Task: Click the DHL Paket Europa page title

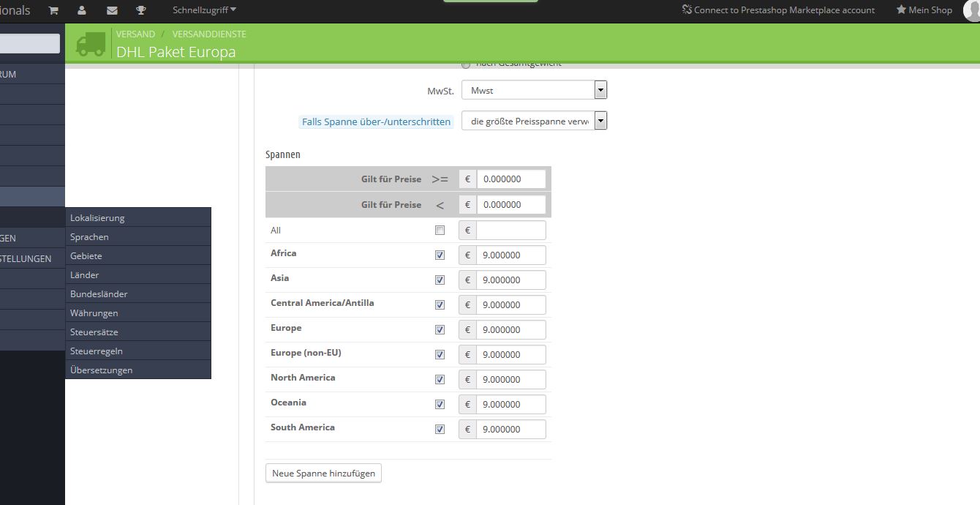Action: click(176, 52)
